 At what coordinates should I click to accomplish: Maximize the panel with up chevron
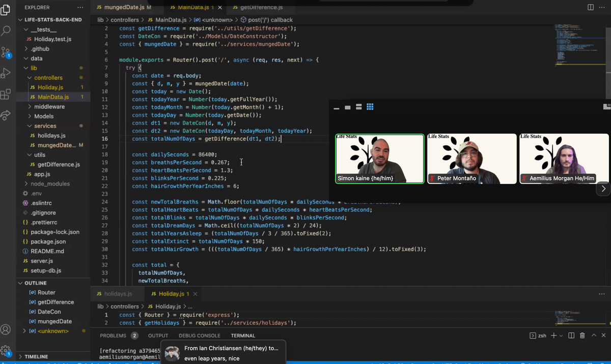click(x=593, y=335)
